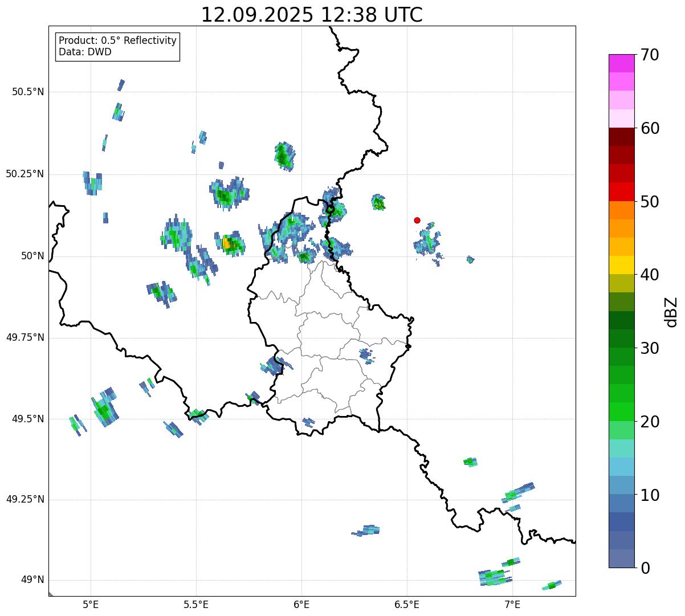
Task: Pick the magenta swatch atop the colorbar
Action: tap(621, 63)
